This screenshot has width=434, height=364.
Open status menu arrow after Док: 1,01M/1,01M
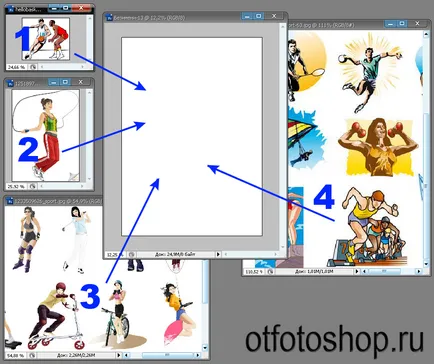(x=357, y=272)
